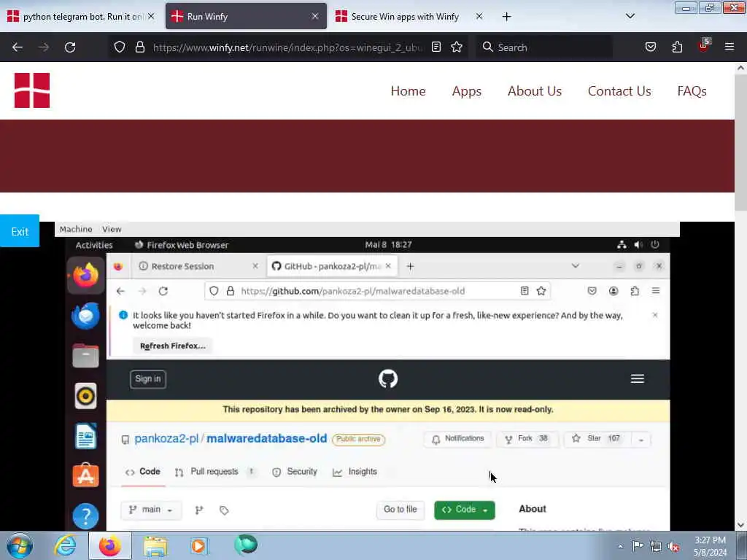747x560 pixels.
Task: Expand the list all tabs chevron
Action: pos(630,16)
